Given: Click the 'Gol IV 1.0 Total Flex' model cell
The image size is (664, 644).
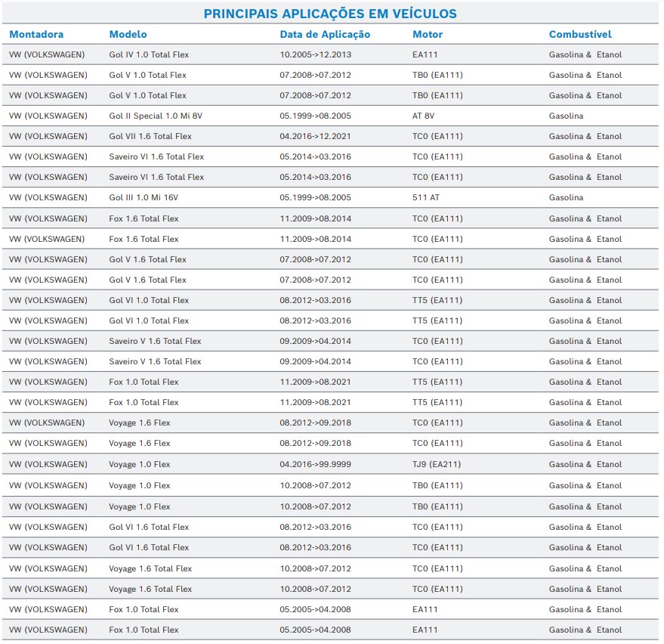Looking at the screenshot, I should 149,54.
